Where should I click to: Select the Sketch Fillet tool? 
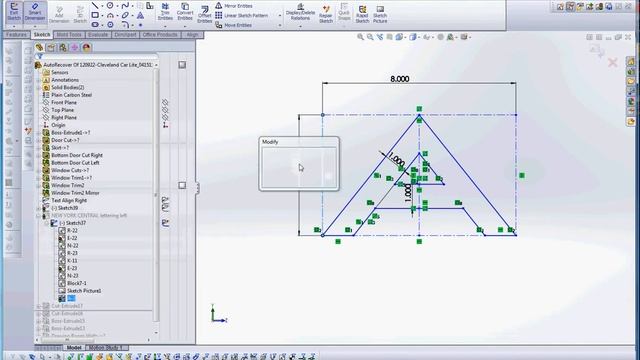pyautogui.click(x=125, y=25)
